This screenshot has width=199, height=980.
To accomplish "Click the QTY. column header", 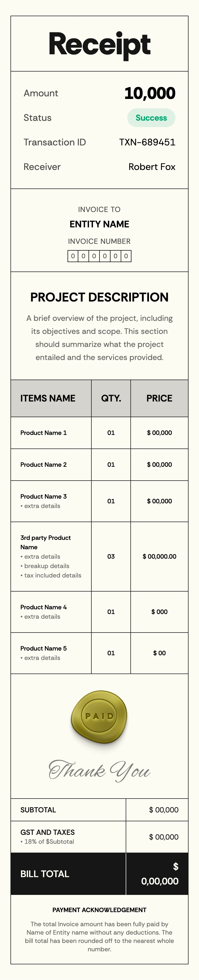I will click(111, 398).
